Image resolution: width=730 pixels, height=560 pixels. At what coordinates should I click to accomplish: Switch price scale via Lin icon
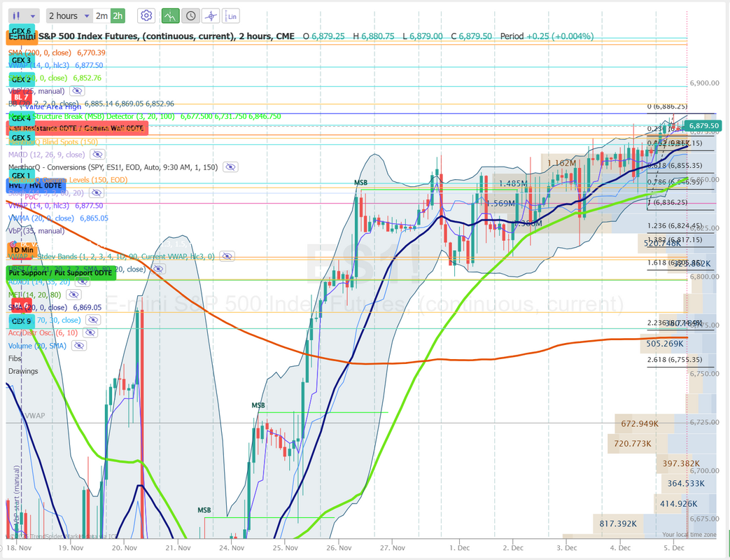[232, 15]
